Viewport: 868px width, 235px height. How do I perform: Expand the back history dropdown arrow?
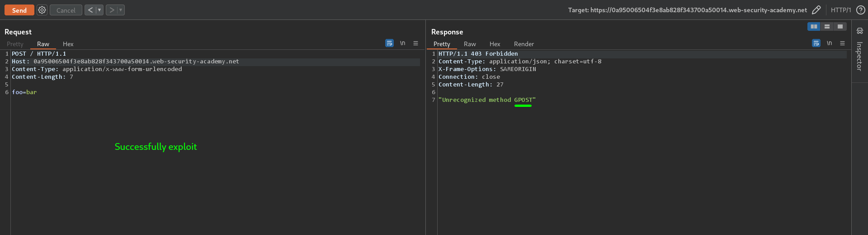point(99,10)
